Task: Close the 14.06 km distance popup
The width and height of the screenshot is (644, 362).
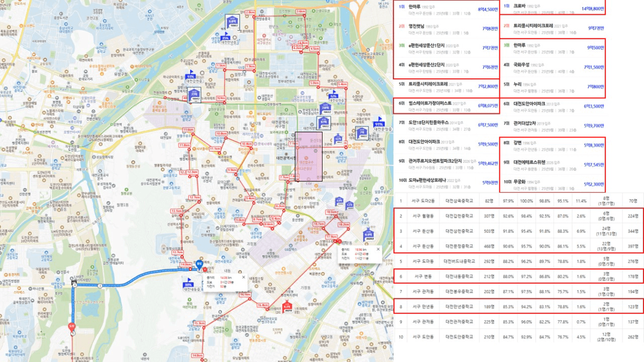Action: [244, 277]
